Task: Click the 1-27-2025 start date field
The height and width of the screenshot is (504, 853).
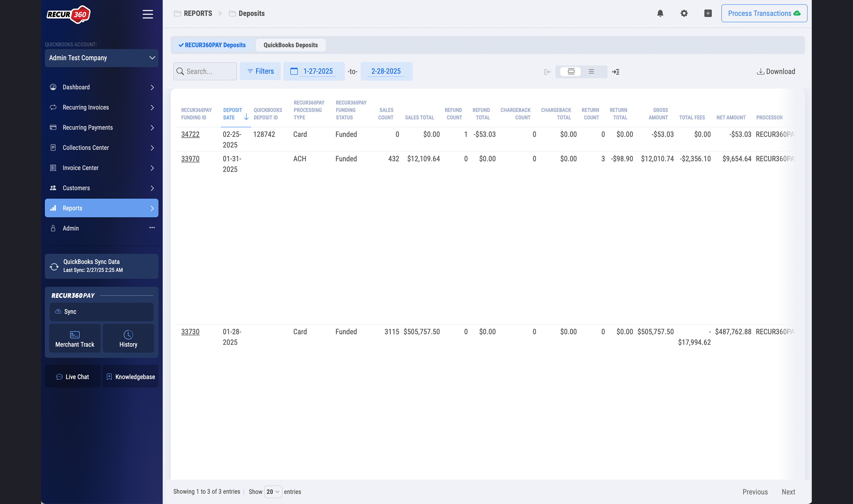Action: click(318, 71)
